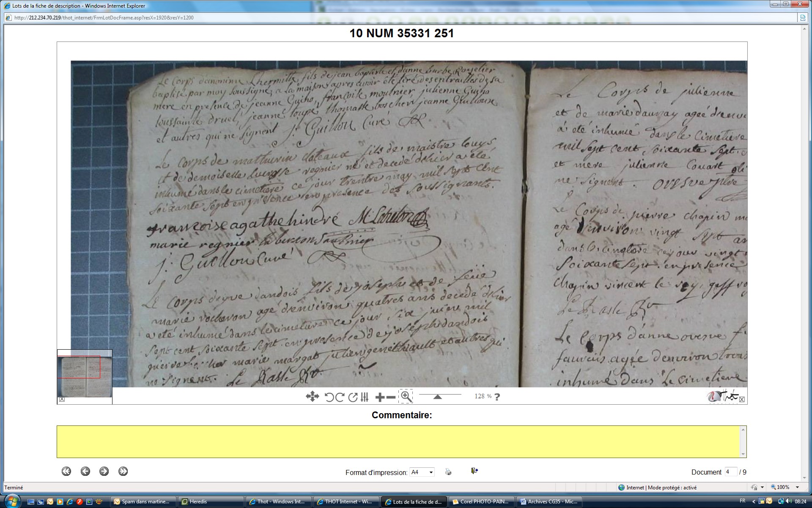Reset image rotation

[352, 397]
